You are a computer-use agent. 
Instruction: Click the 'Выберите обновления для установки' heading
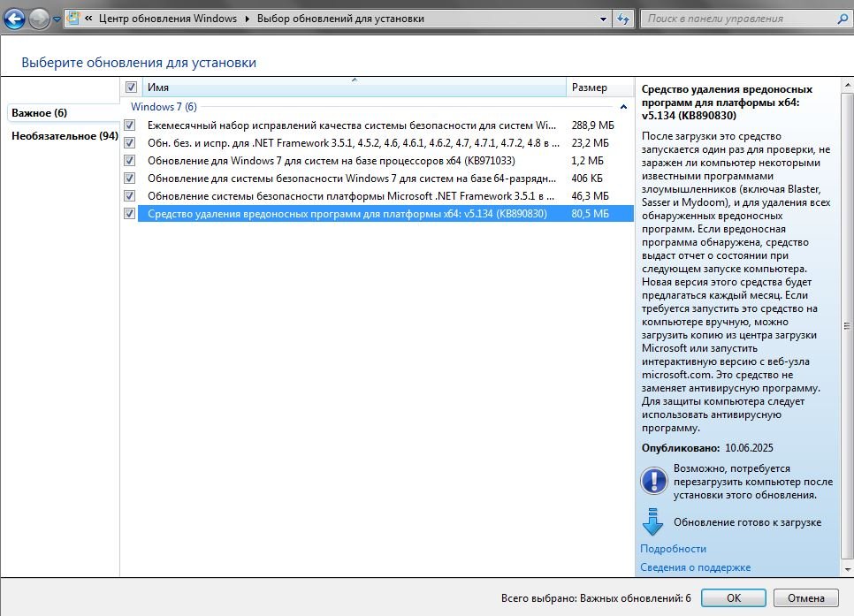(139, 63)
